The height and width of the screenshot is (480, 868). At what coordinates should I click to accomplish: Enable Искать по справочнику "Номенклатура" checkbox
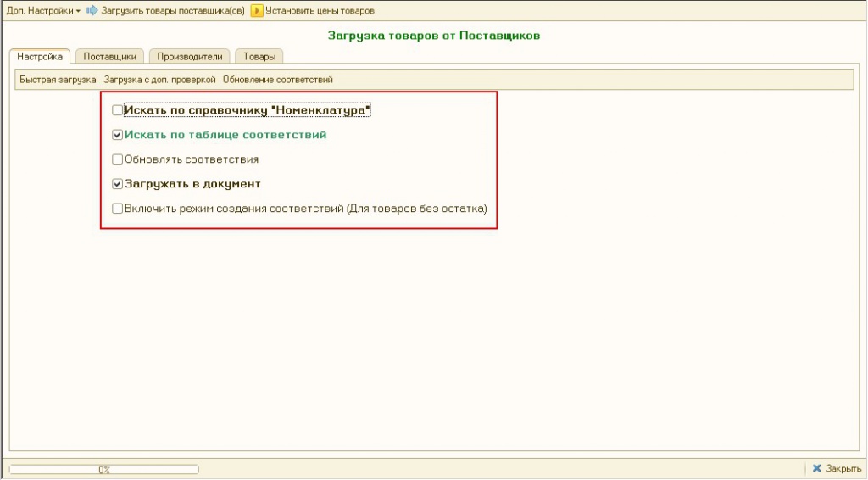click(117, 110)
